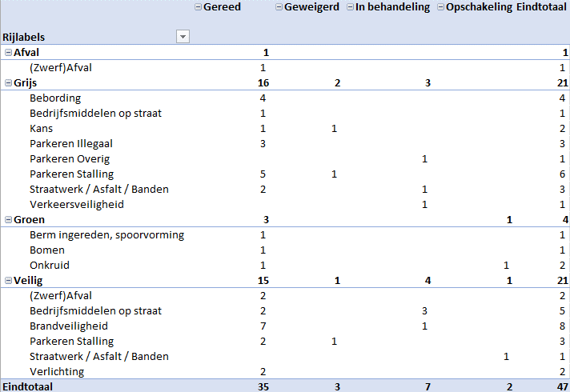Select the Bebording row label

55,98
